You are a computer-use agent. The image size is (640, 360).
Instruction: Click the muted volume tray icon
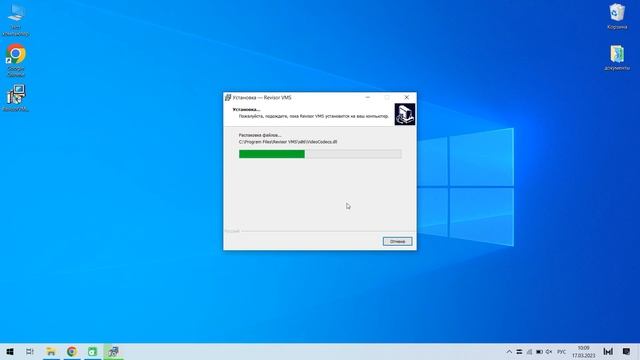(x=549, y=351)
